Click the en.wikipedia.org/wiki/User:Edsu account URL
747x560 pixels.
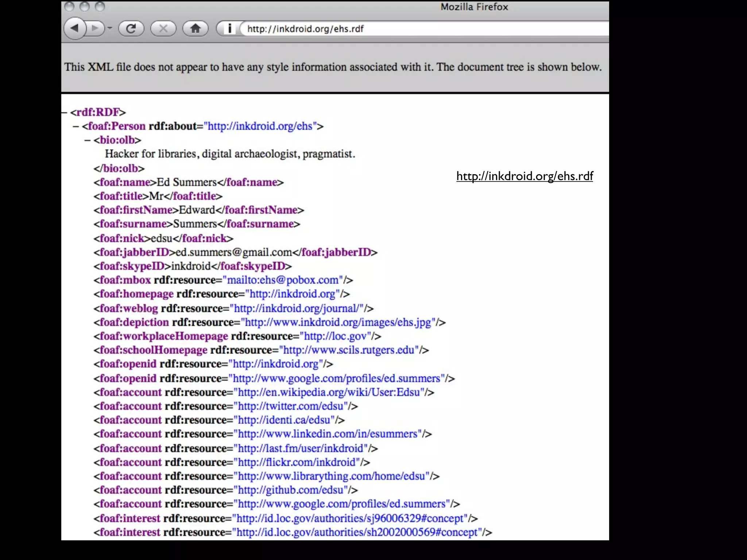click(329, 392)
